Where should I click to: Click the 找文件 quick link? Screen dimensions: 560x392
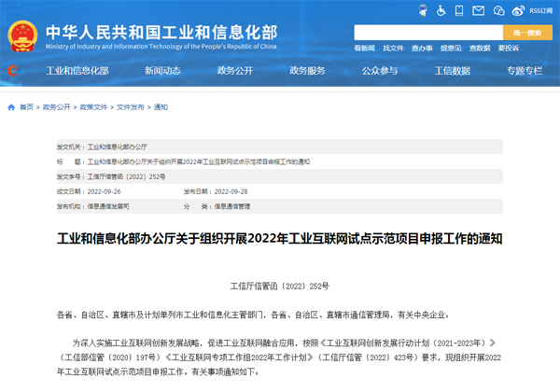click(x=393, y=48)
